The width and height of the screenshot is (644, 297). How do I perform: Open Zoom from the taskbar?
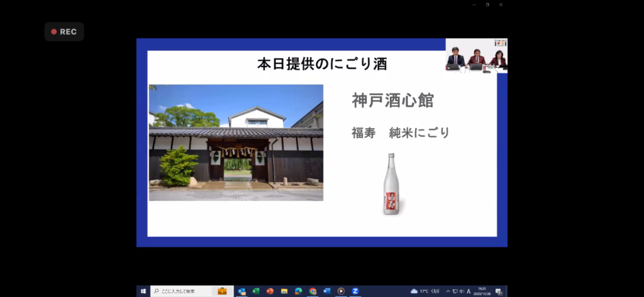355,291
